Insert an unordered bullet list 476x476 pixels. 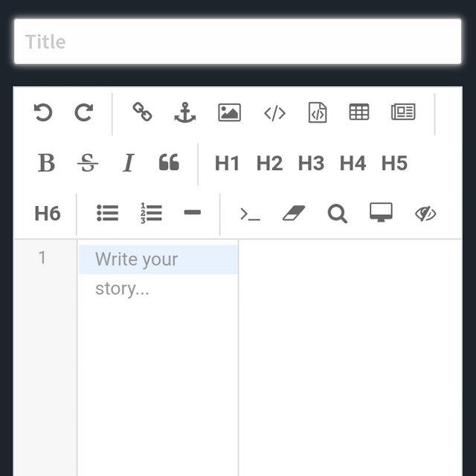[107, 213]
